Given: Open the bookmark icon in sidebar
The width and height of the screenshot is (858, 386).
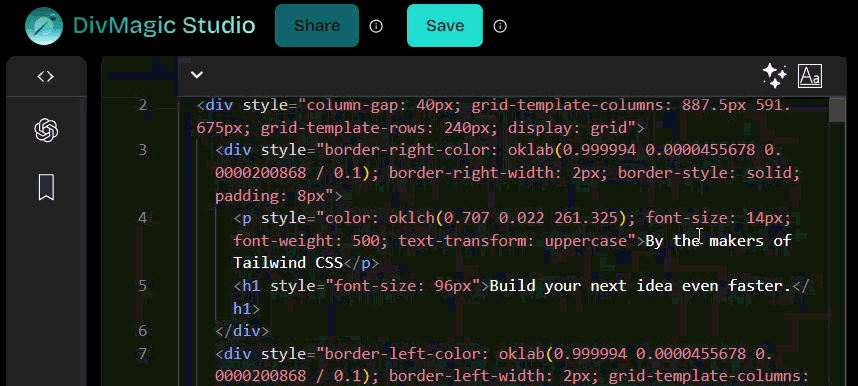Looking at the screenshot, I should 46,187.
